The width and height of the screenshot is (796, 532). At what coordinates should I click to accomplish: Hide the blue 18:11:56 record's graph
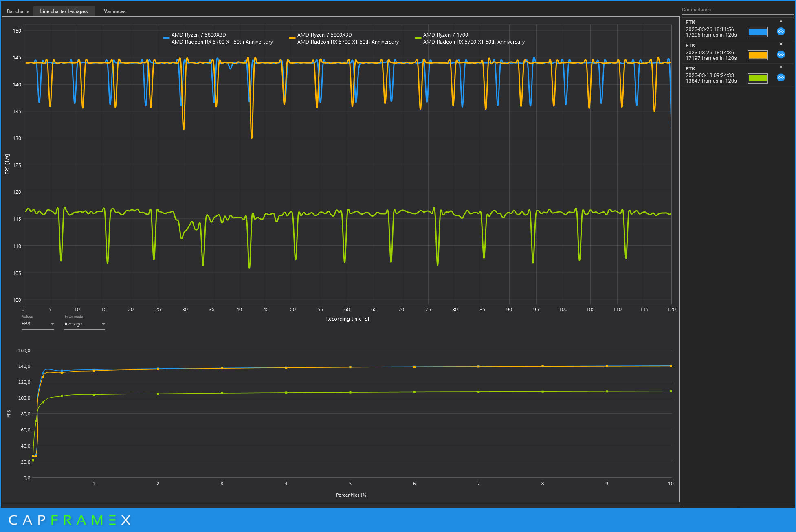point(781,31)
